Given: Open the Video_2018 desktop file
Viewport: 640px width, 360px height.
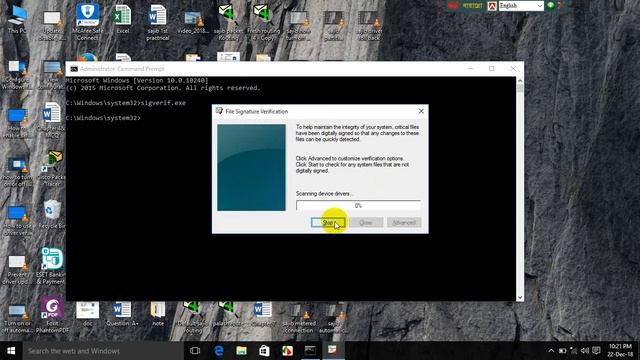Looking at the screenshot, I should click(x=193, y=21).
